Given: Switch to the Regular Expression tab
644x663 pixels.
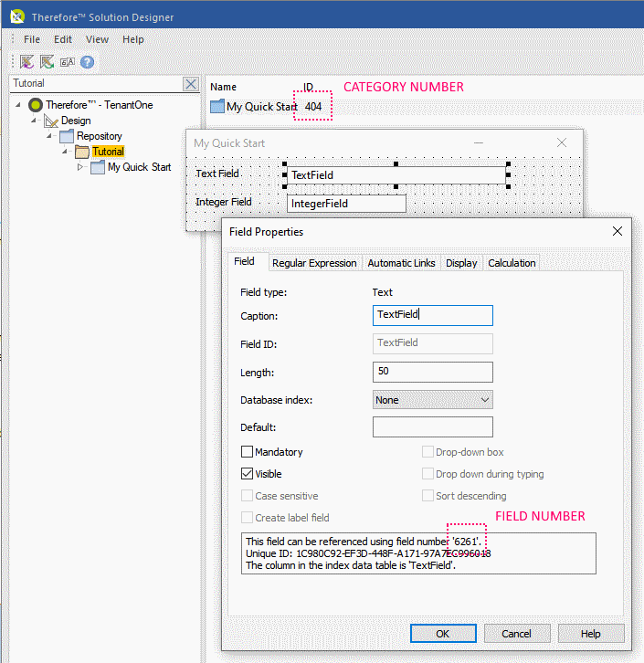Looking at the screenshot, I should click(314, 263).
